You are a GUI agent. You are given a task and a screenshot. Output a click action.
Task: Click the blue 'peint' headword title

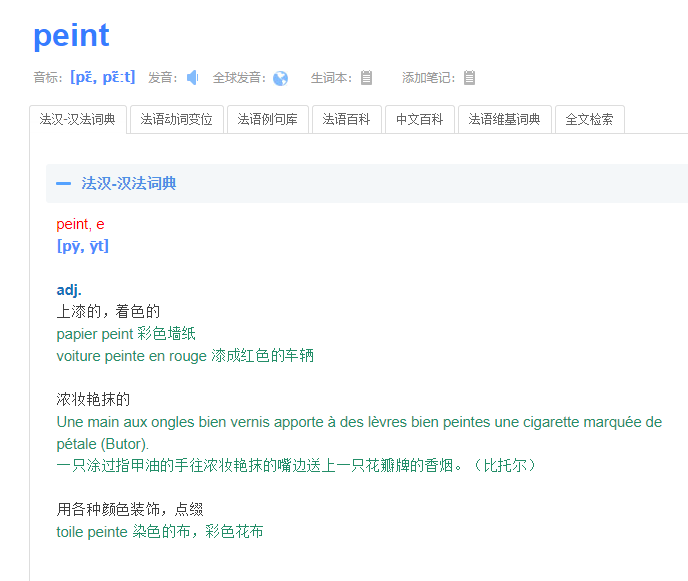pos(71,36)
